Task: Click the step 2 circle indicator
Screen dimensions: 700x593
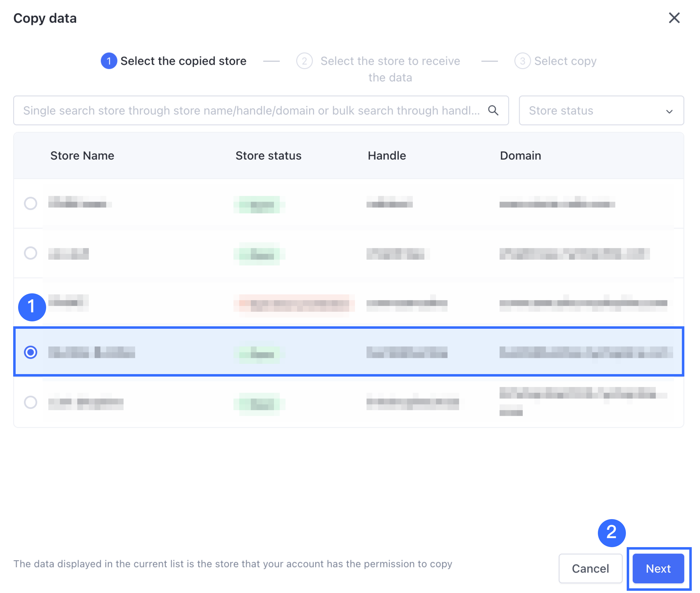Action: pyautogui.click(x=304, y=61)
